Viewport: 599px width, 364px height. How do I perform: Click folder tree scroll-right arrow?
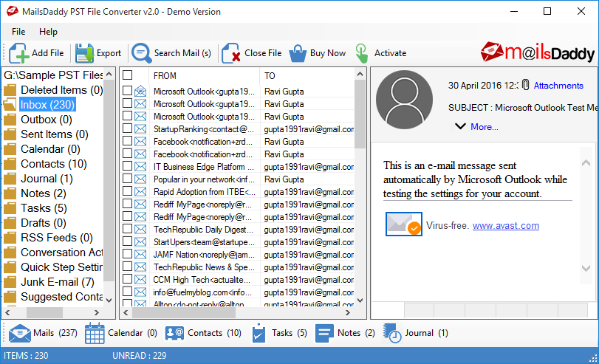click(97, 312)
